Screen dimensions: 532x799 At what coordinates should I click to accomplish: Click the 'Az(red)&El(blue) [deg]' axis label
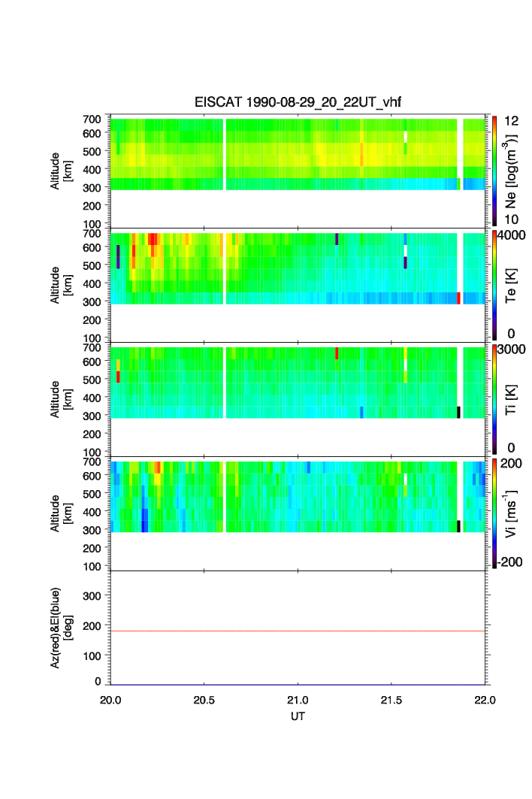pyautogui.click(x=61, y=628)
